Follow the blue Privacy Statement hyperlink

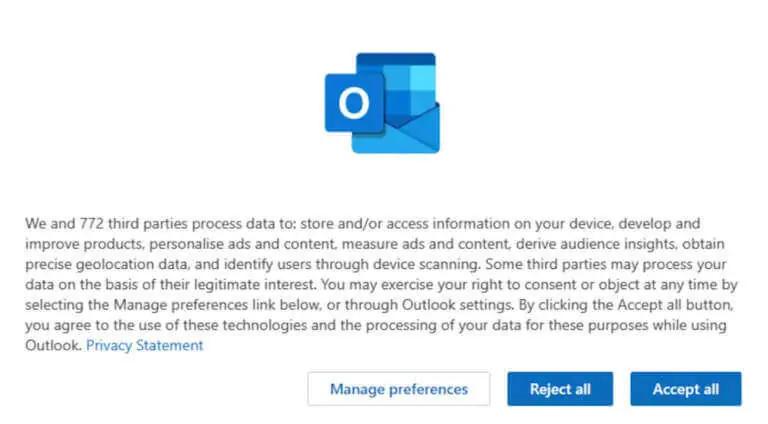tap(144, 345)
